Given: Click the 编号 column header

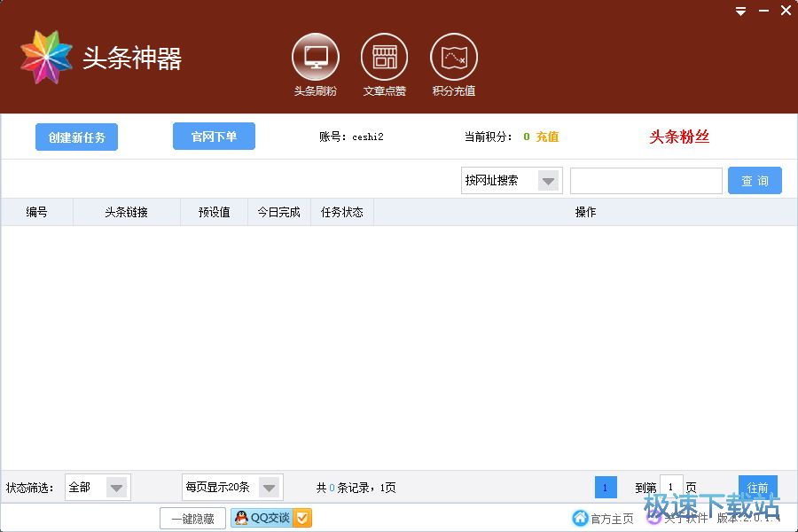Looking at the screenshot, I should [x=36, y=212].
